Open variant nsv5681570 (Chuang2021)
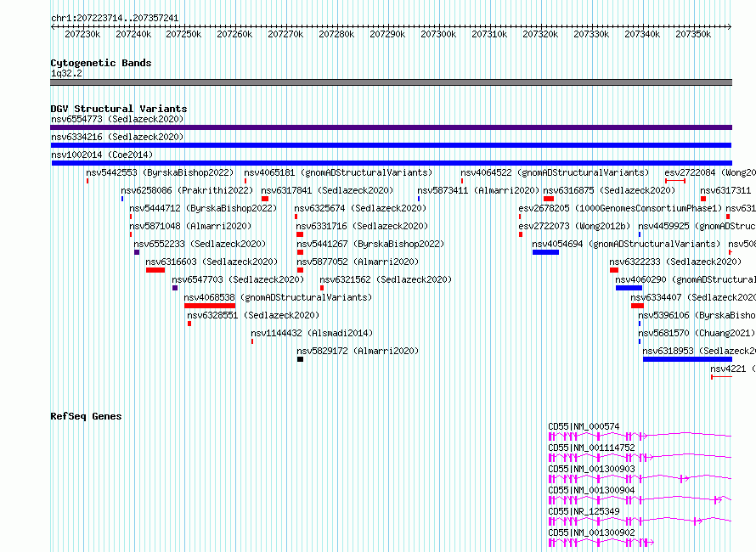This screenshot has width=756, height=552. (697, 333)
